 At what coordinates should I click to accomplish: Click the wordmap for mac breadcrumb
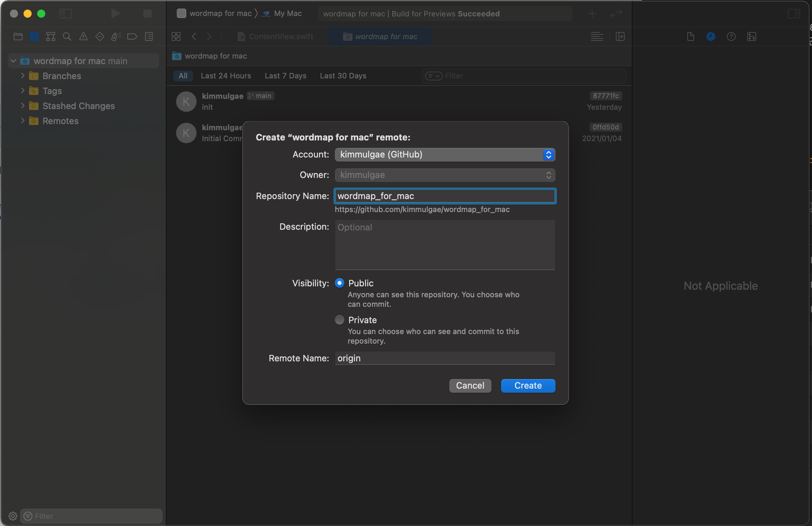tap(210, 56)
